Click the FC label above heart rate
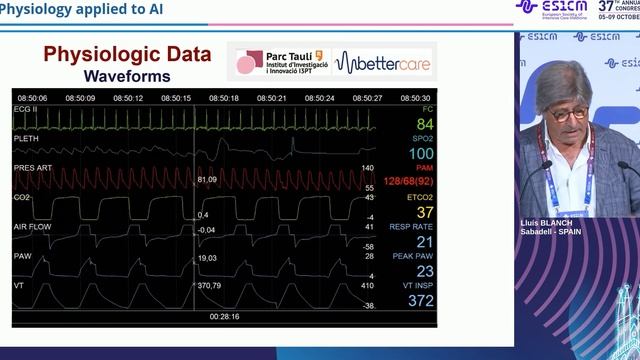 (x=428, y=109)
